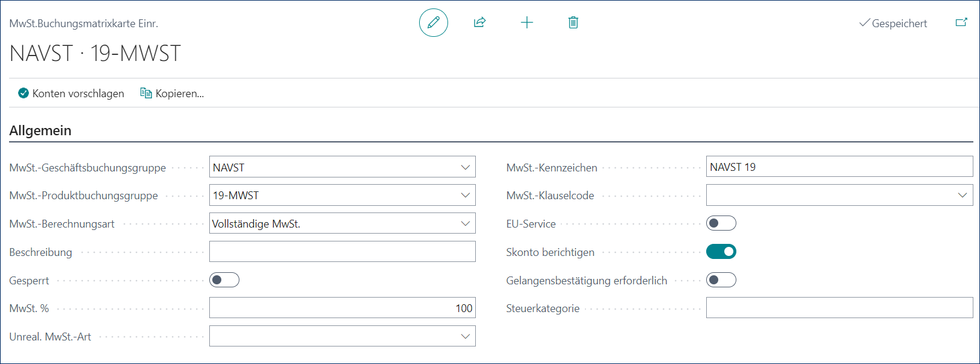The height and width of the screenshot is (364, 980).
Task: Click the Gesperrt label
Action: point(30,281)
